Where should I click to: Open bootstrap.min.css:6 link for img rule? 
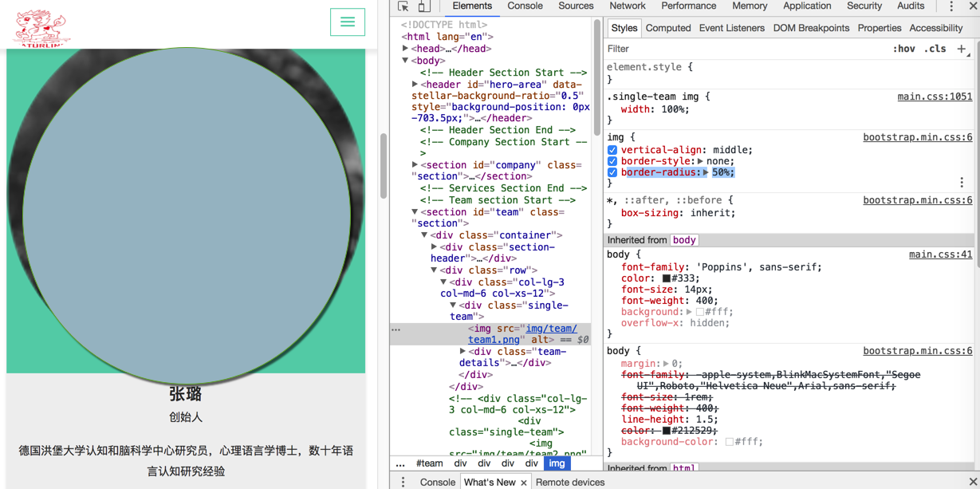[x=918, y=137]
